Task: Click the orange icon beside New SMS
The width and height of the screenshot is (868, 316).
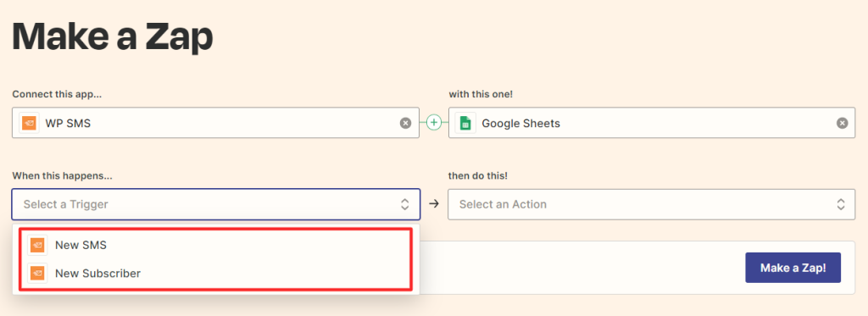Action: (37, 245)
